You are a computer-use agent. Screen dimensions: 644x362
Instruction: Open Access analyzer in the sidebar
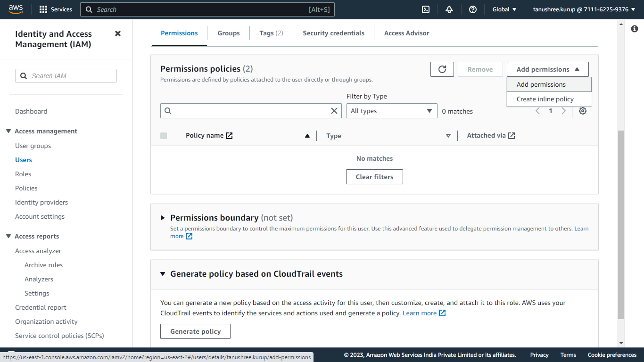point(38,251)
